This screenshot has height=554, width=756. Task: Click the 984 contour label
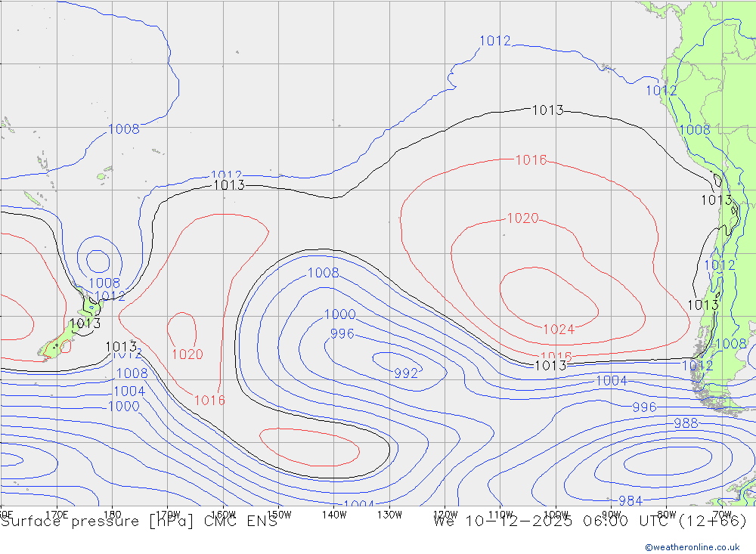coord(631,501)
